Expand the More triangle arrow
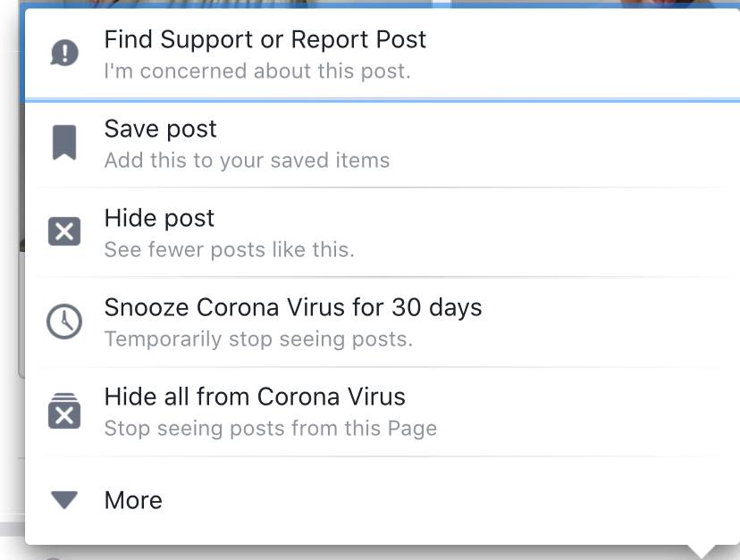This screenshot has height=560, width=740. click(64, 500)
